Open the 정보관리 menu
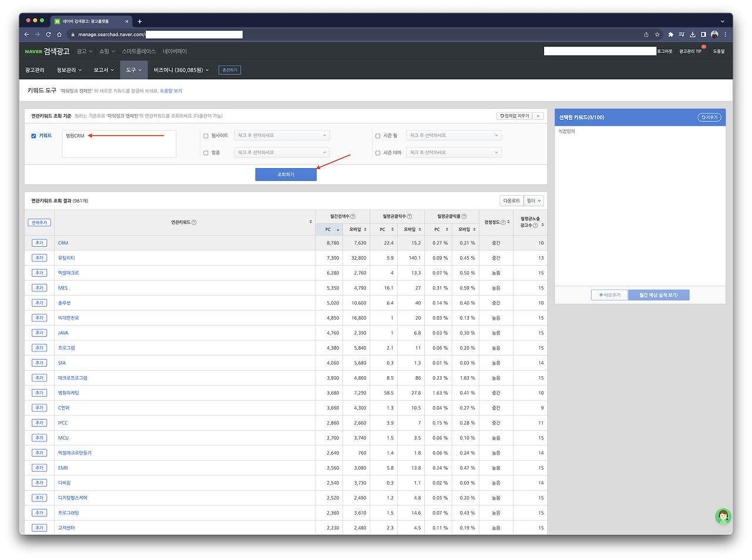 pyautogui.click(x=69, y=70)
